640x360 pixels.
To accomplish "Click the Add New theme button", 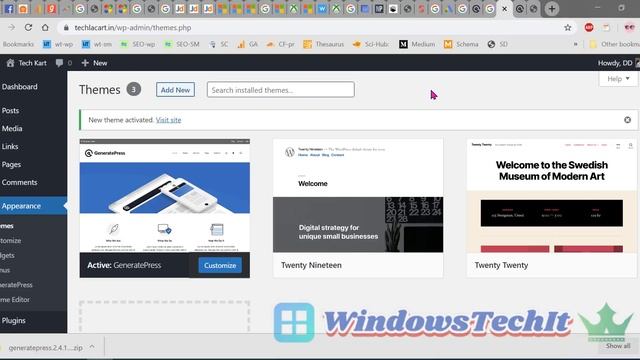I will [x=175, y=90].
